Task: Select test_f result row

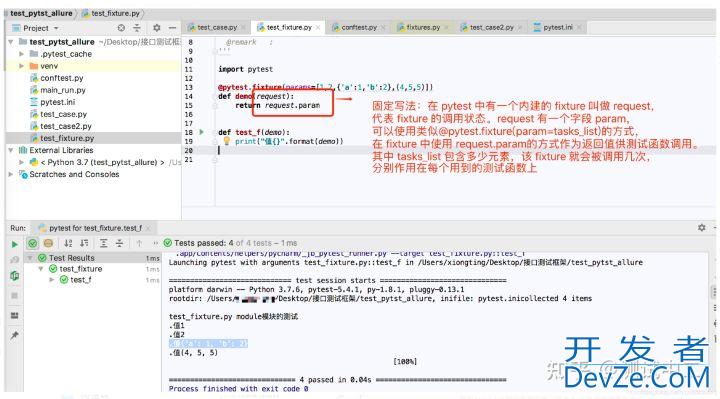Action: tap(81, 280)
